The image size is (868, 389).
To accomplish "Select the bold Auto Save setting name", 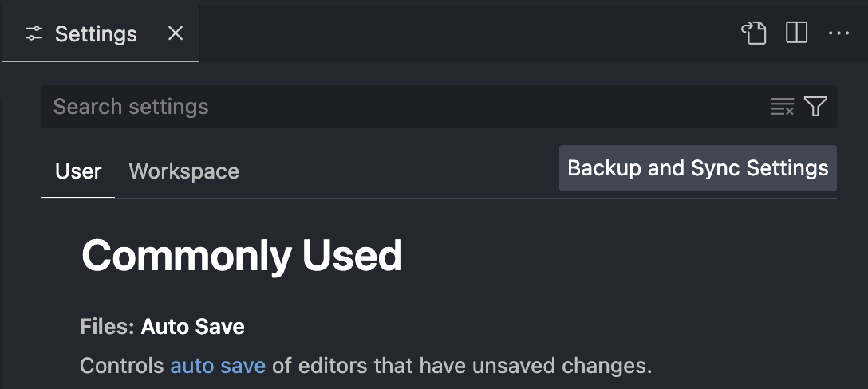I will [x=193, y=326].
